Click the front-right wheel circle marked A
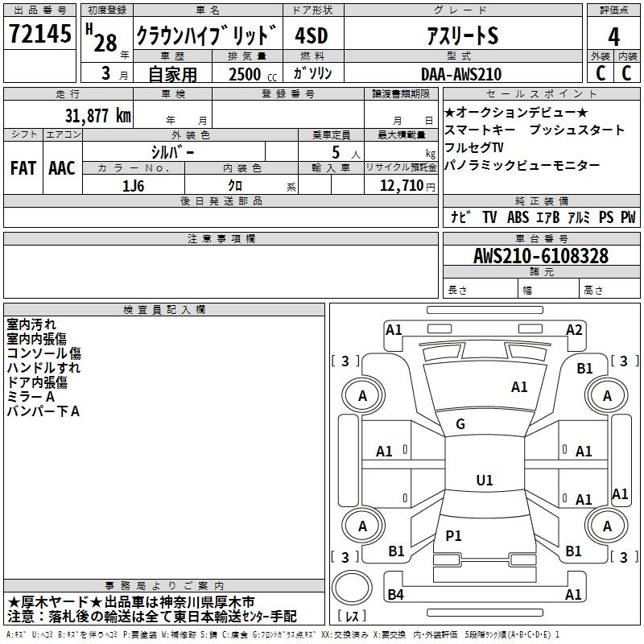644x644 pixels. (x=607, y=395)
